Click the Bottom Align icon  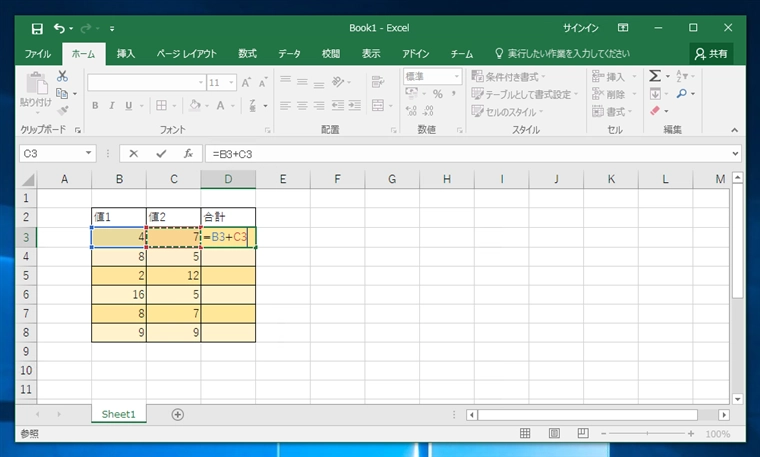(x=319, y=83)
